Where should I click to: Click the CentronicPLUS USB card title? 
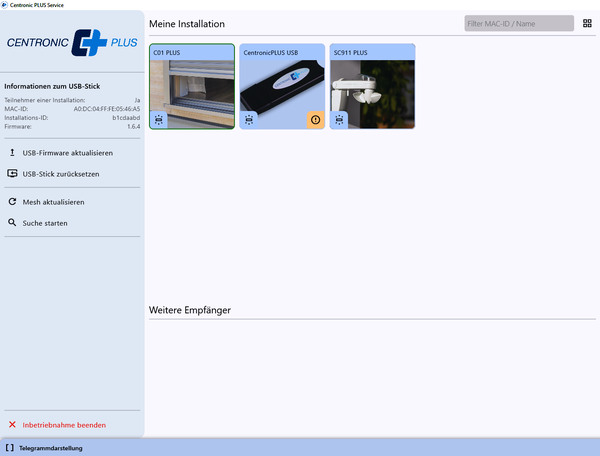click(x=271, y=52)
